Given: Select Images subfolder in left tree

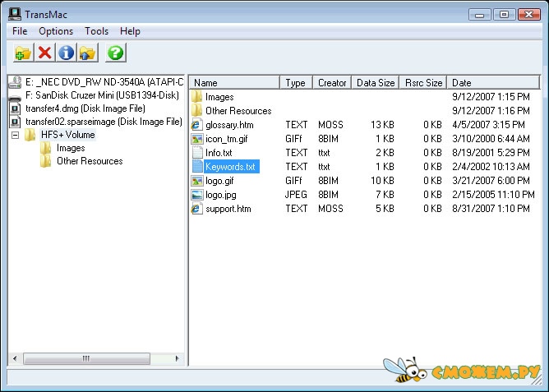Looking at the screenshot, I should tap(71, 148).
